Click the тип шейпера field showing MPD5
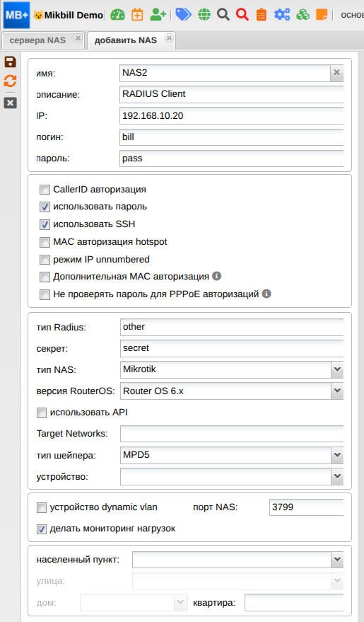Viewport: 364px width, 622px height. 225,455
